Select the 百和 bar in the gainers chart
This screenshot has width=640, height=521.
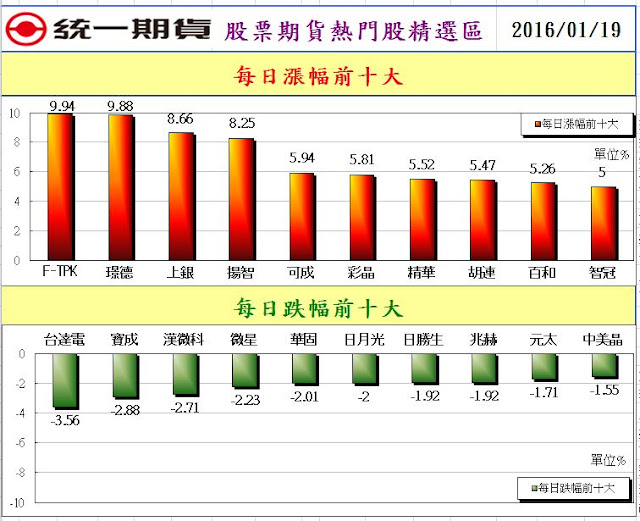click(x=544, y=221)
